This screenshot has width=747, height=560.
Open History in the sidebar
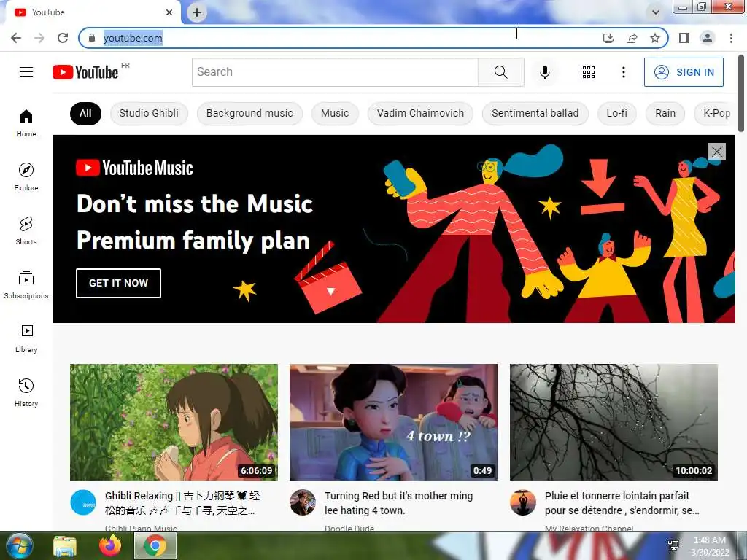tap(26, 392)
